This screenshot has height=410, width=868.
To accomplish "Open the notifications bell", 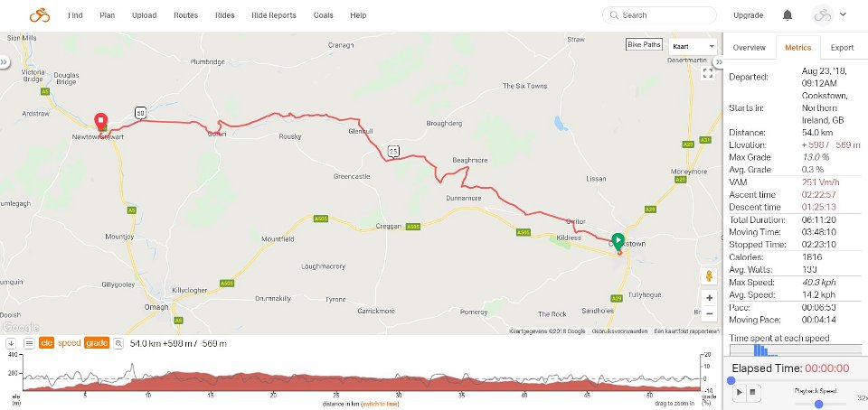I will [788, 15].
